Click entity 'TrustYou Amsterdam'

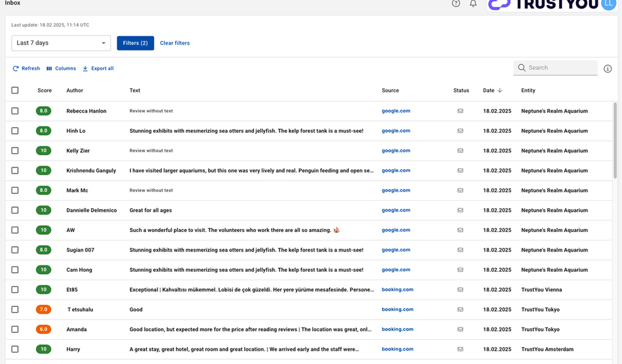[547, 349]
